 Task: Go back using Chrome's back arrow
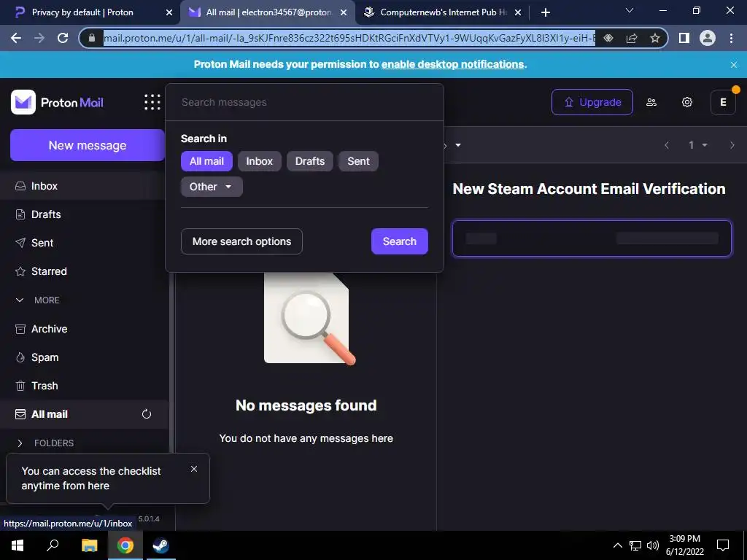(x=16, y=38)
